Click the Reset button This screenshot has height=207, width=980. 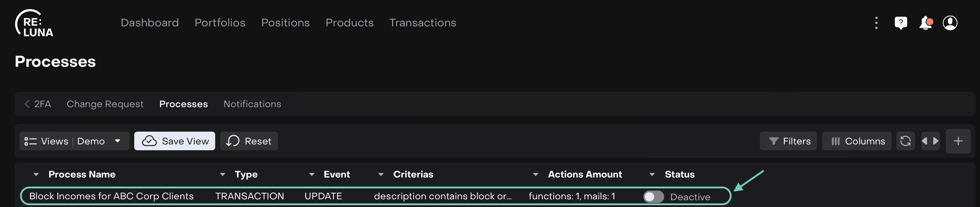[249, 141]
